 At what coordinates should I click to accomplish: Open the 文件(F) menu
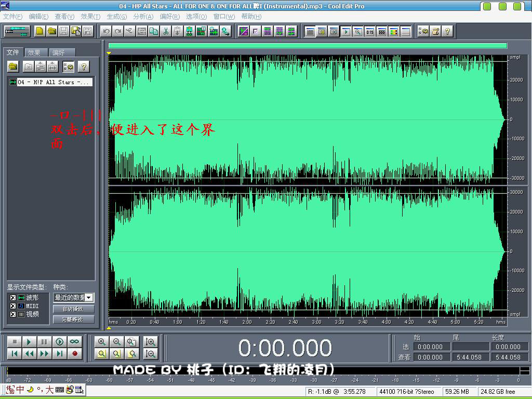point(12,17)
